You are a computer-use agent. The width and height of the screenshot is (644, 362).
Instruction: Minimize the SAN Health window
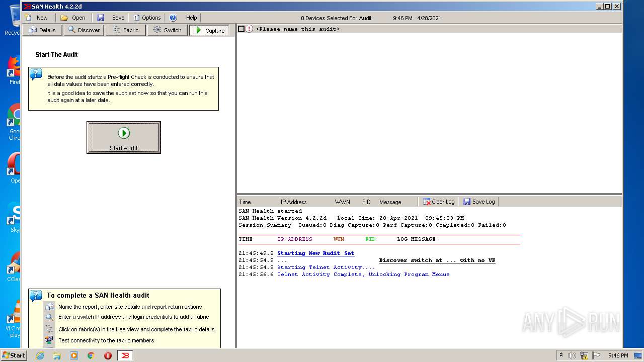point(600,7)
